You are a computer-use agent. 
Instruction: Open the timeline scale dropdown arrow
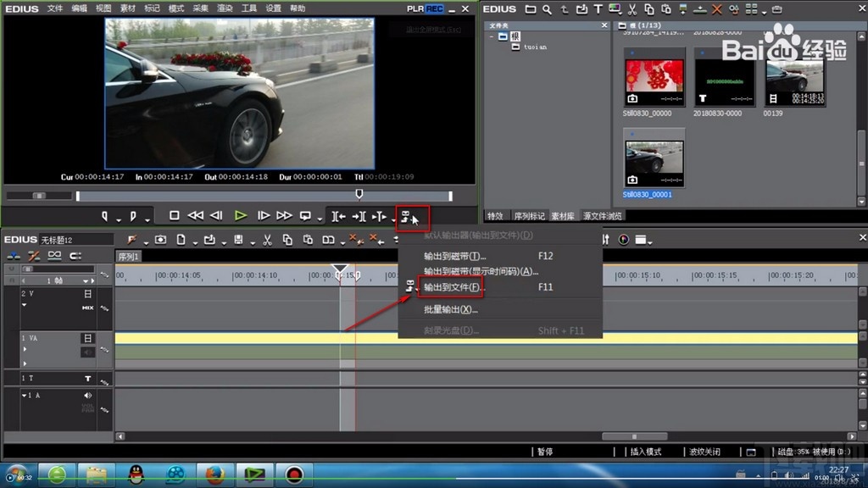(86, 281)
